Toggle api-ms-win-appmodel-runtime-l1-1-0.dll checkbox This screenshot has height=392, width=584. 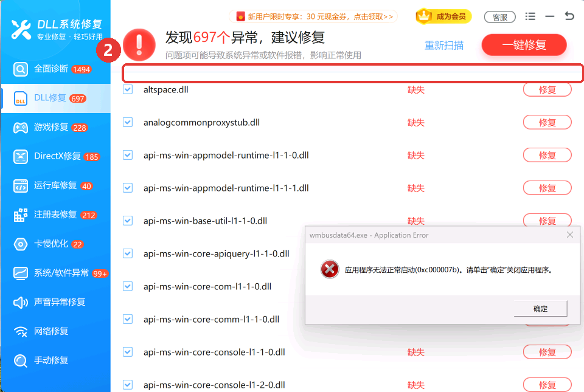coord(128,155)
